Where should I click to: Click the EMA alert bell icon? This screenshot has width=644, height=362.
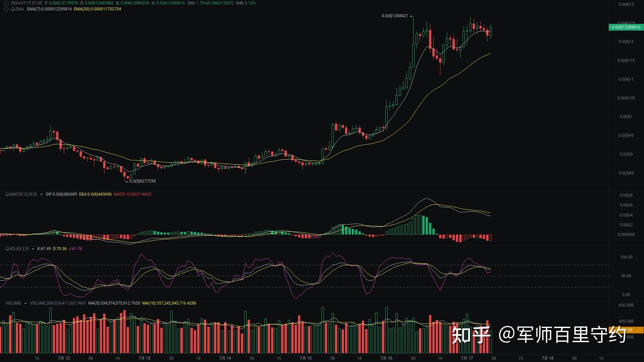point(12,9)
